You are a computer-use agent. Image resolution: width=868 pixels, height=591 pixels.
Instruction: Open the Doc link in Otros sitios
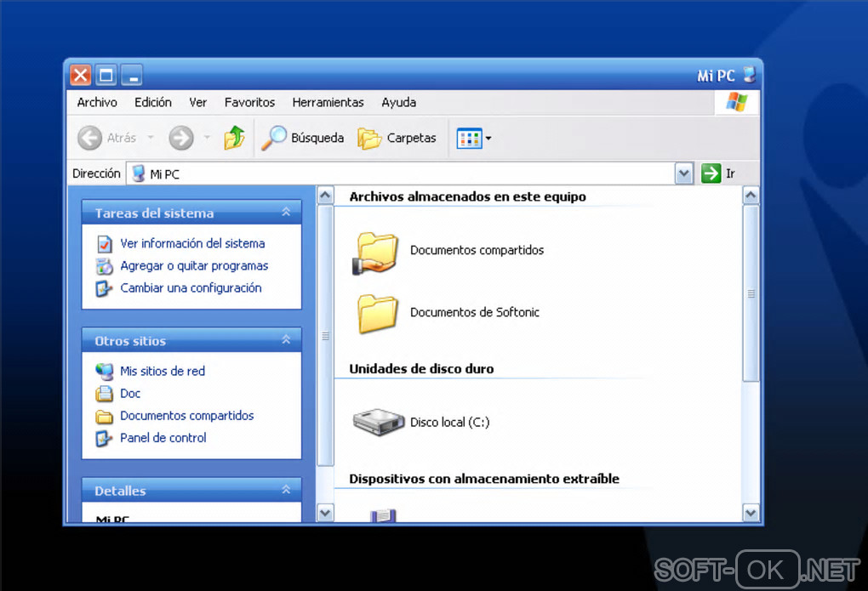click(130, 394)
